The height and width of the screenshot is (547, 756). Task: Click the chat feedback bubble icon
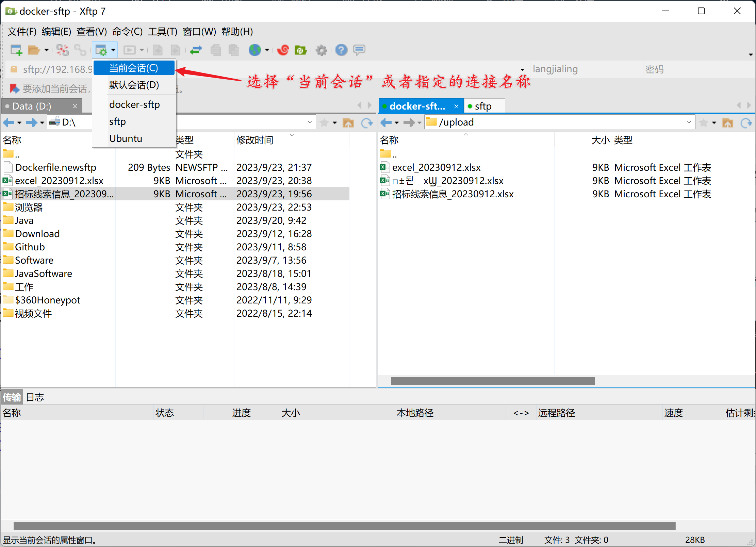(359, 50)
